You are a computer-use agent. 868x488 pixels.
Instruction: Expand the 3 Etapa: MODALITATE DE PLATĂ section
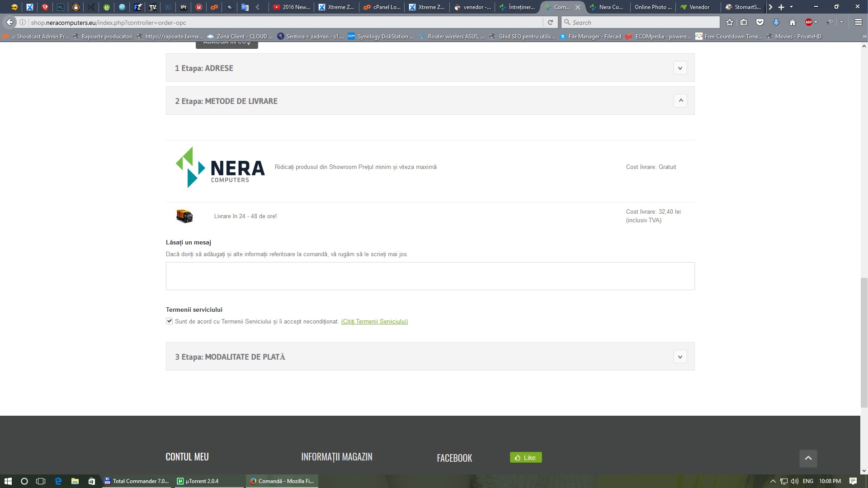pyautogui.click(x=680, y=357)
